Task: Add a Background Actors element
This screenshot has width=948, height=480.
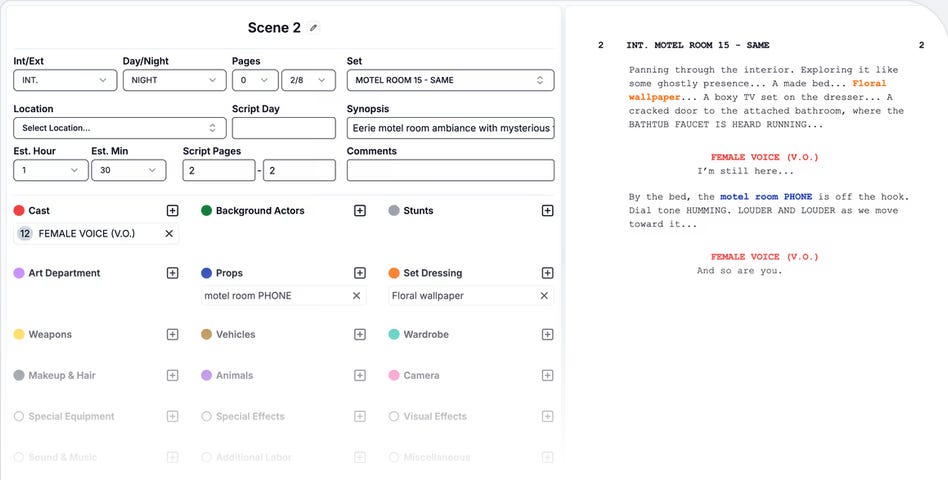Action: click(360, 210)
